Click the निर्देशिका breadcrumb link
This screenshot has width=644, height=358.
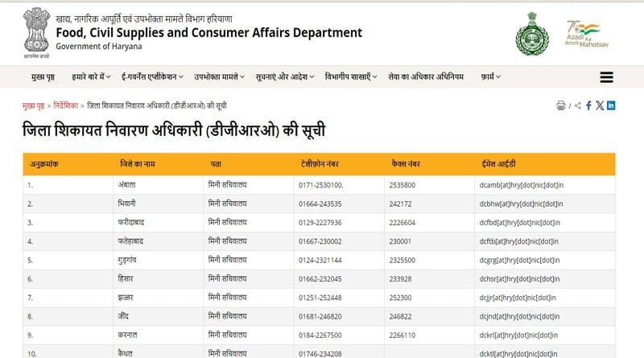(x=66, y=106)
